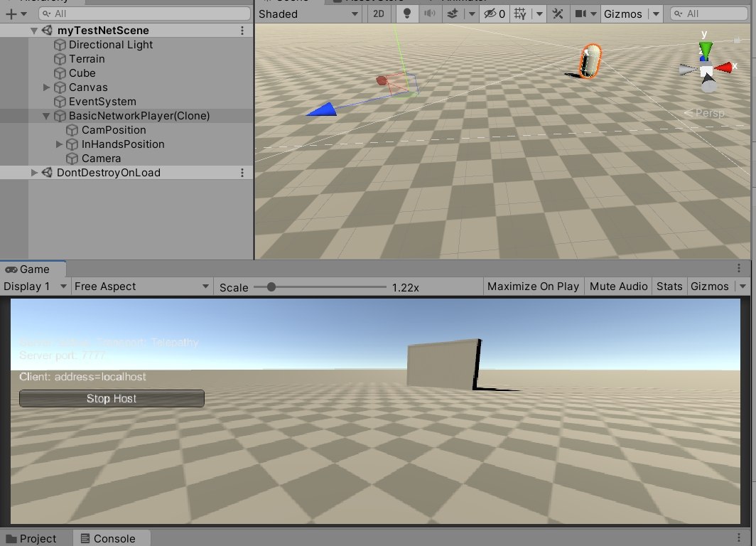Toggle Gizmos in the Scene view toolbar

[x=623, y=14]
